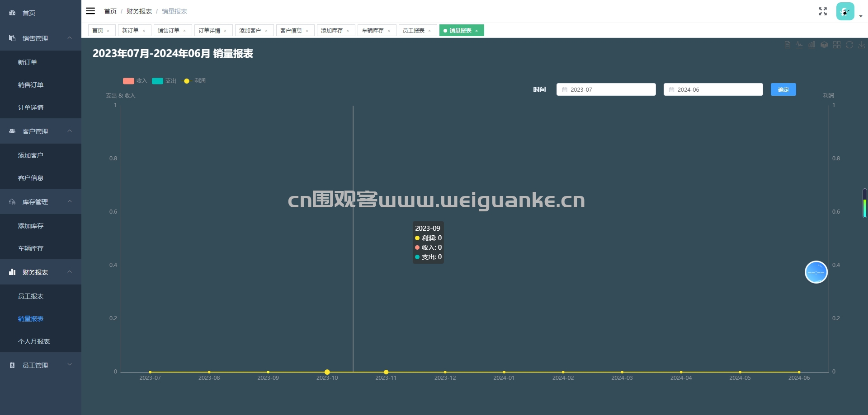Viewport: 868px width, 415px height.
Task: Switch chart to stacked mode icon
Action: (x=824, y=45)
